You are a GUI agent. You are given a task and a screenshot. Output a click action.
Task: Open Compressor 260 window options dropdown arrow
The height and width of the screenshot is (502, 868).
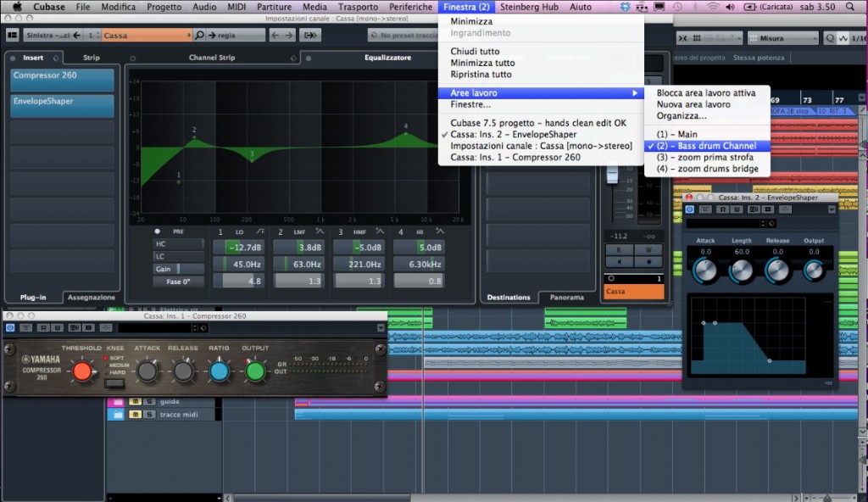[x=381, y=328]
